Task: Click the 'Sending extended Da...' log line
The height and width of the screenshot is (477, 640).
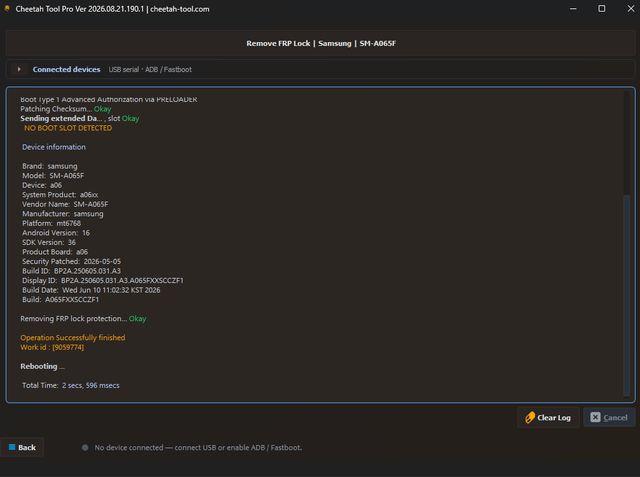Action: pyautogui.click(x=80, y=118)
